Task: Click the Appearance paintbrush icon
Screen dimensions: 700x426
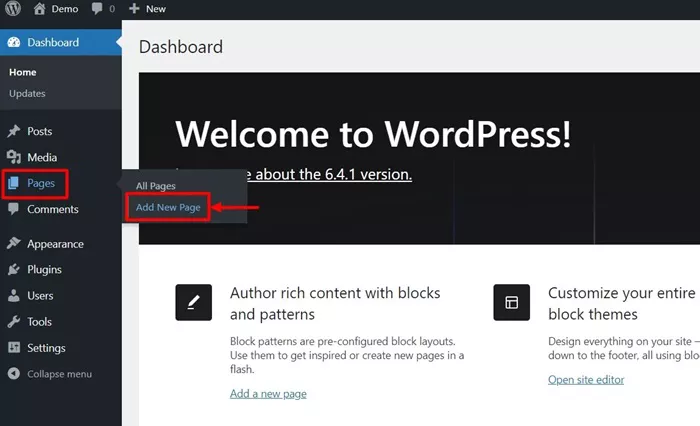Action: (14, 243)
